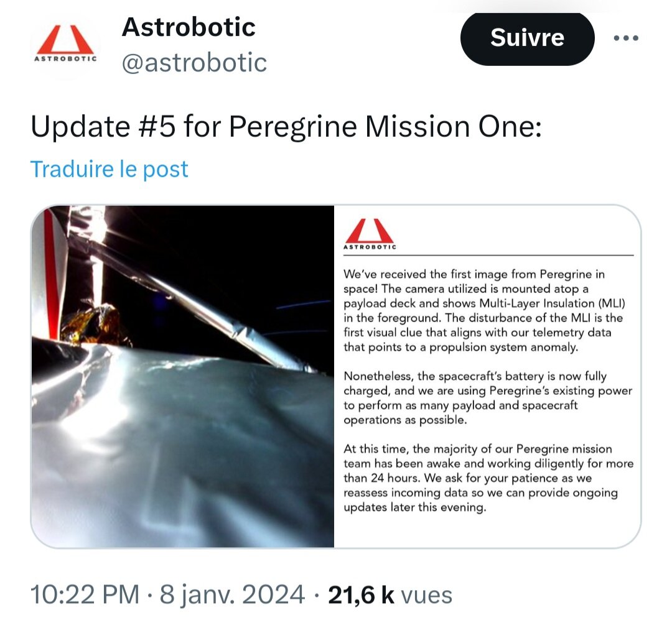Click the paragraph about the fully charged battery
This screenshot has width=672, height=628.
tap(488, 398)
